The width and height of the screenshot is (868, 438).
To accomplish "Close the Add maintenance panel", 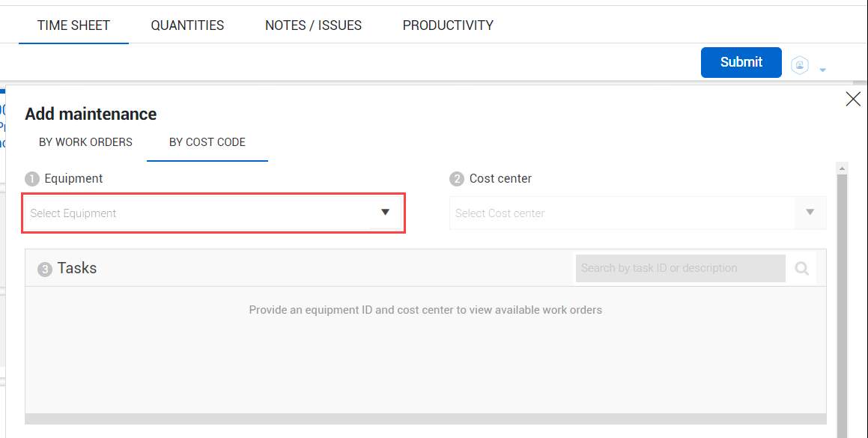I will click(852, 99).
